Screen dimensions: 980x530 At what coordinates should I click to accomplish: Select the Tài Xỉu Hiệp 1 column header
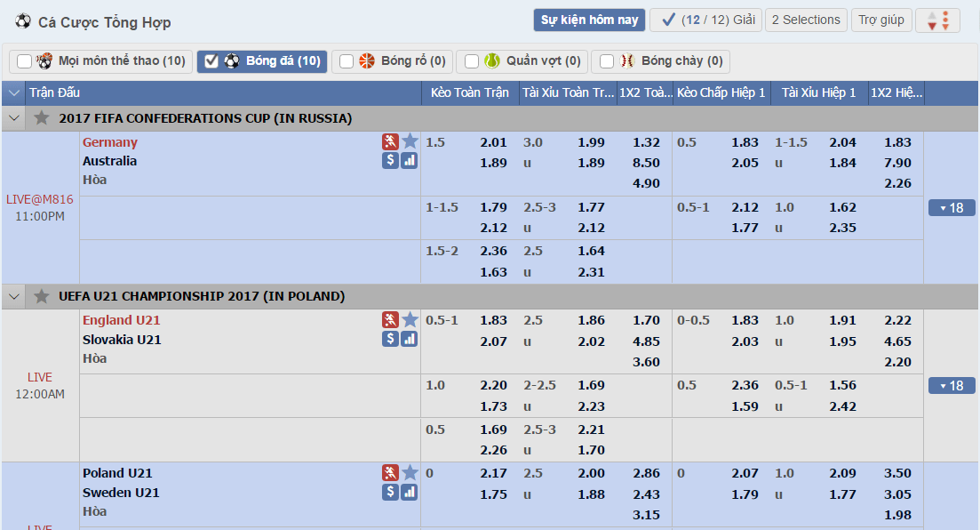[819, 93]
